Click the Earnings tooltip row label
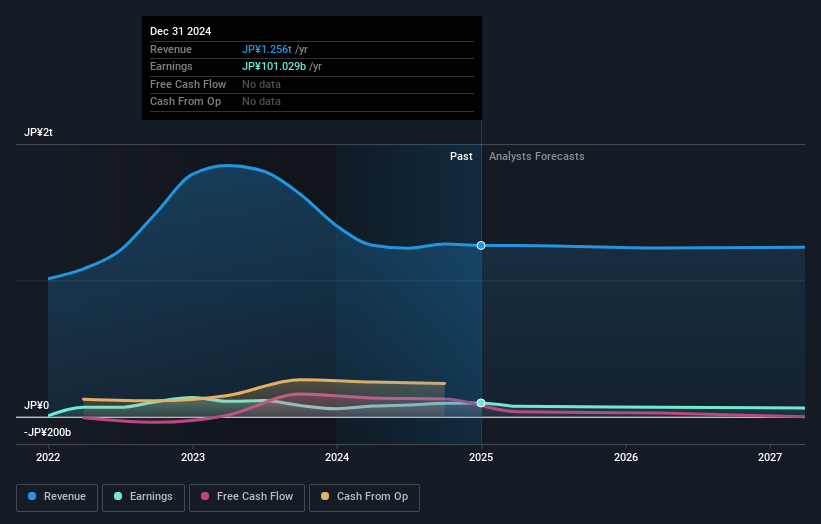Viewport: 821px width, 524px height. 171,66
